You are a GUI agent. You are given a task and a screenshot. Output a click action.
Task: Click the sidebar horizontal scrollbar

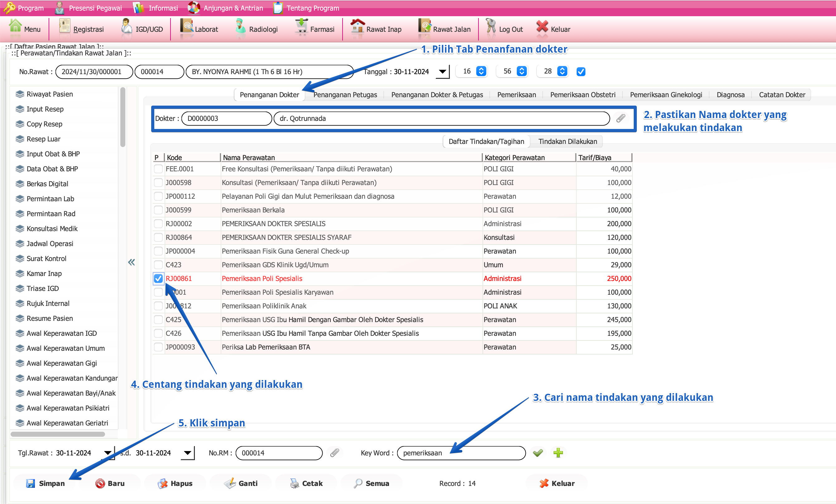[58, 434]
